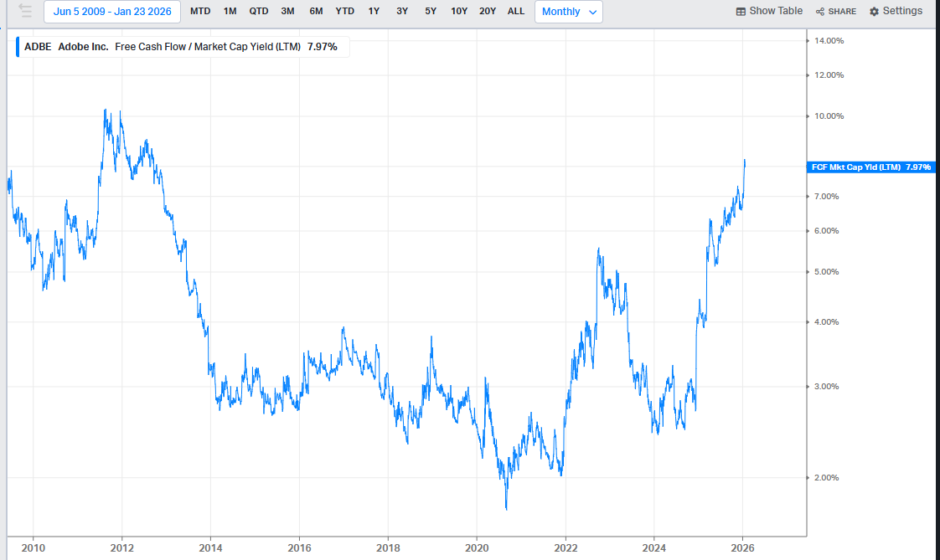Click the collapse sidebar arrow icon

pos(25,11)
